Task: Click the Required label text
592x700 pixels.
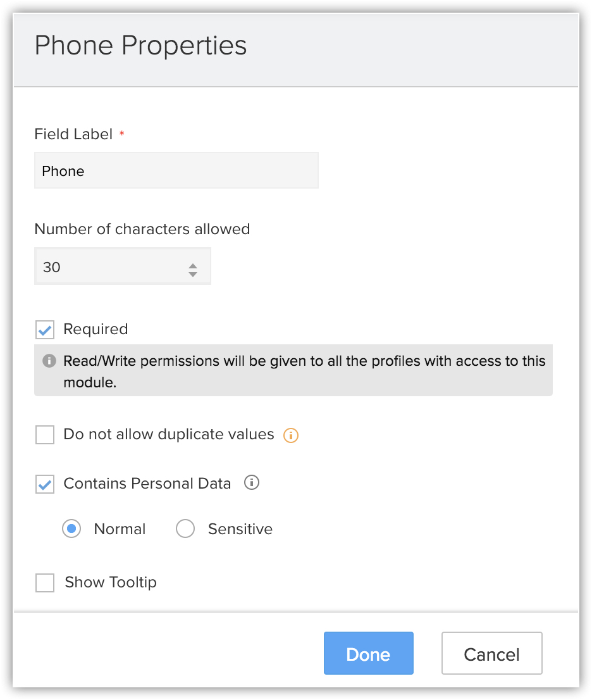Action: click(96, 329)
